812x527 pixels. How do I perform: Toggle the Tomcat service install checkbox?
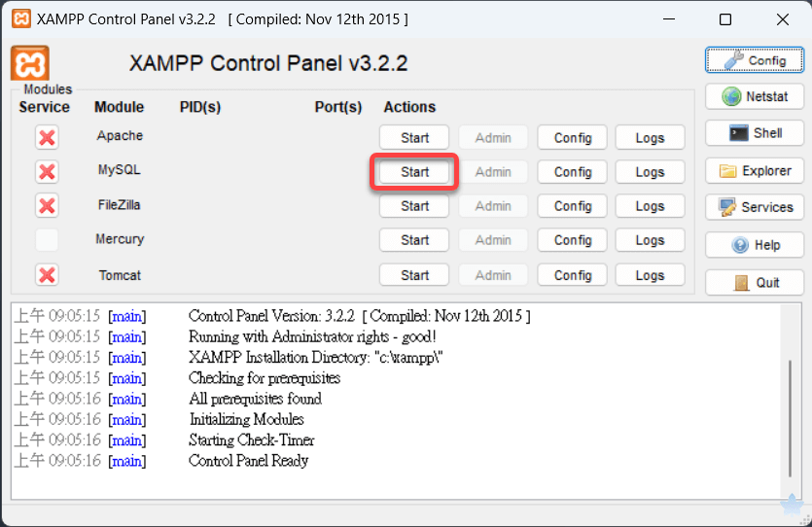tap(47, 275)
